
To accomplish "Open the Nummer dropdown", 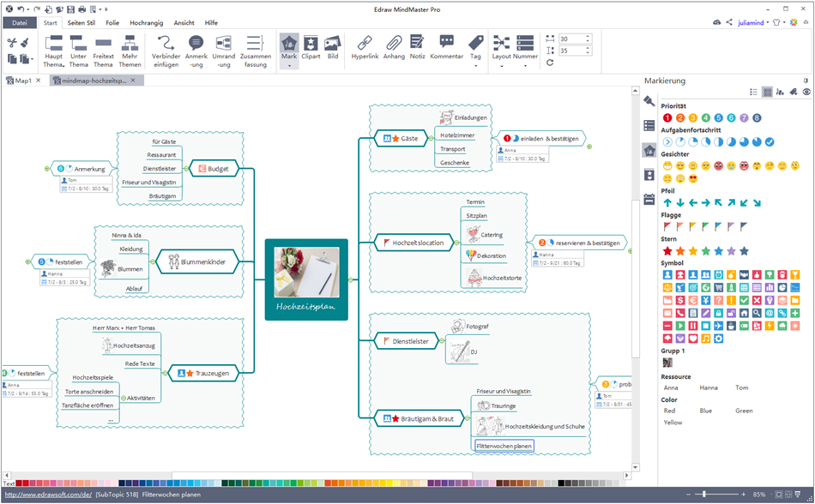I will click(527, 65).
